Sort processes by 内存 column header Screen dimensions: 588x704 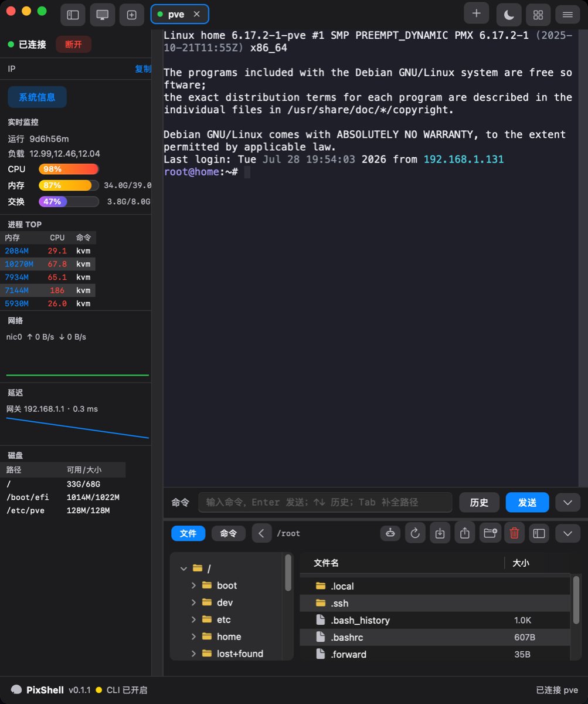coord(12,238)
